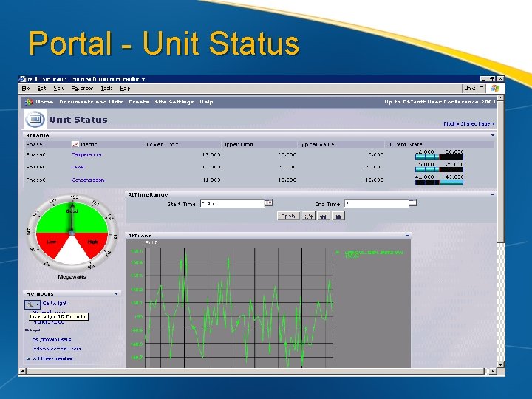The image size is (532, 399).
Task: Click the Plot 0 label in trend
Action: (x=151, y=242)
